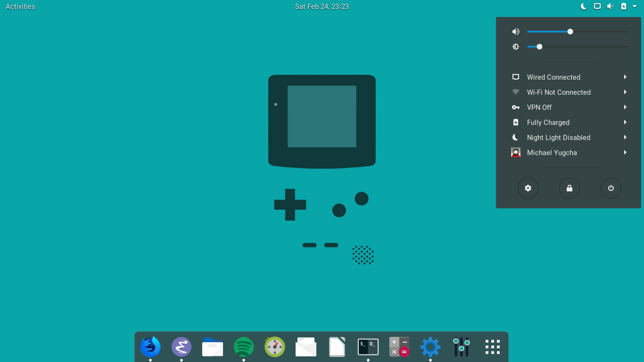Open Spotify from the dock

pyautogui.click(x=244, y=347)
